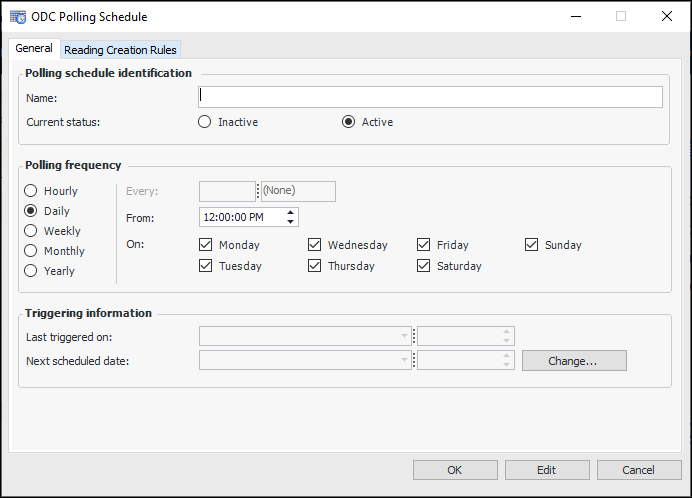Open the Last triggered on date dropdown

(405, 337)
